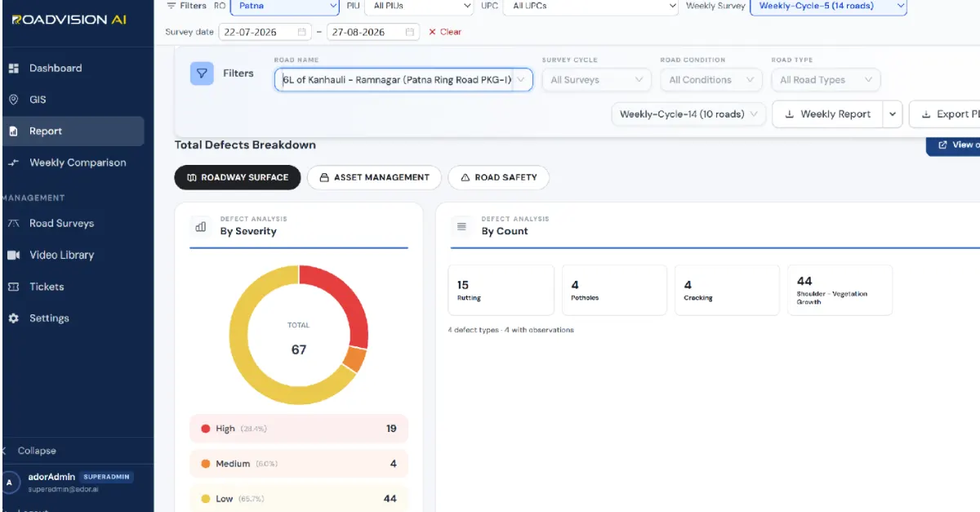Image resolution: width=980 pixels, height=512 pixels.
Task: Open the Road Surveys icon
Action: [13, 223]
